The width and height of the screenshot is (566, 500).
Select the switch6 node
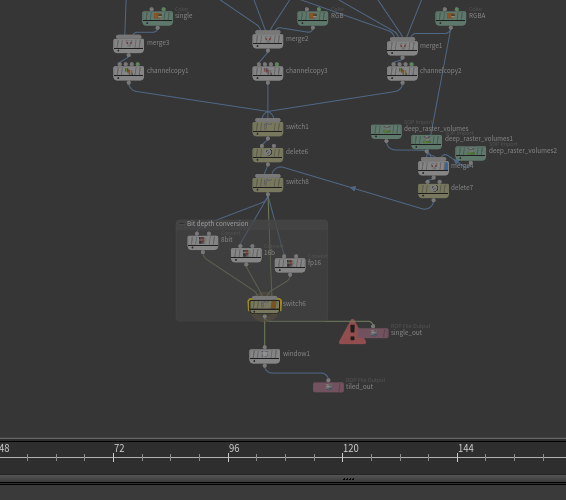tap(264, 305)
